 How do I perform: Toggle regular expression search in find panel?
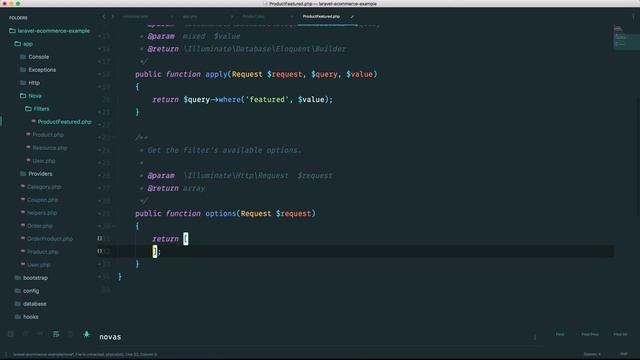[11, 334]
